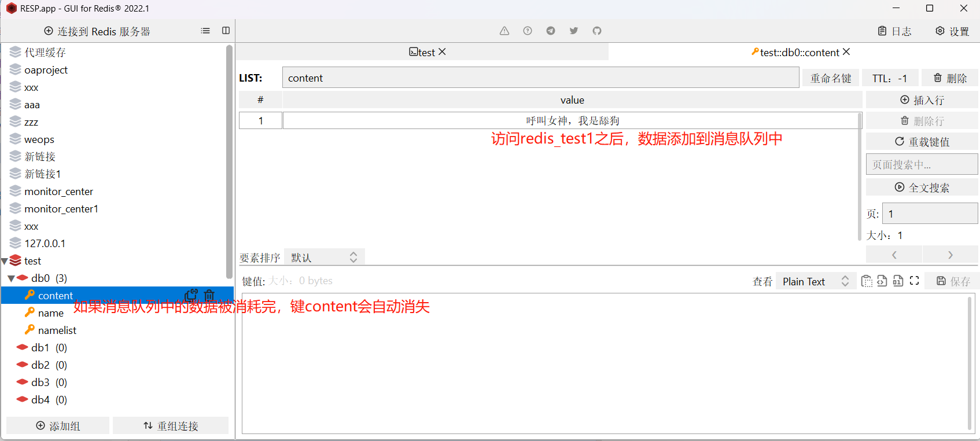The height and width of the screenshot is (441, 980).
Task: Click the key name field containing content
Action: tap(541, 78)
